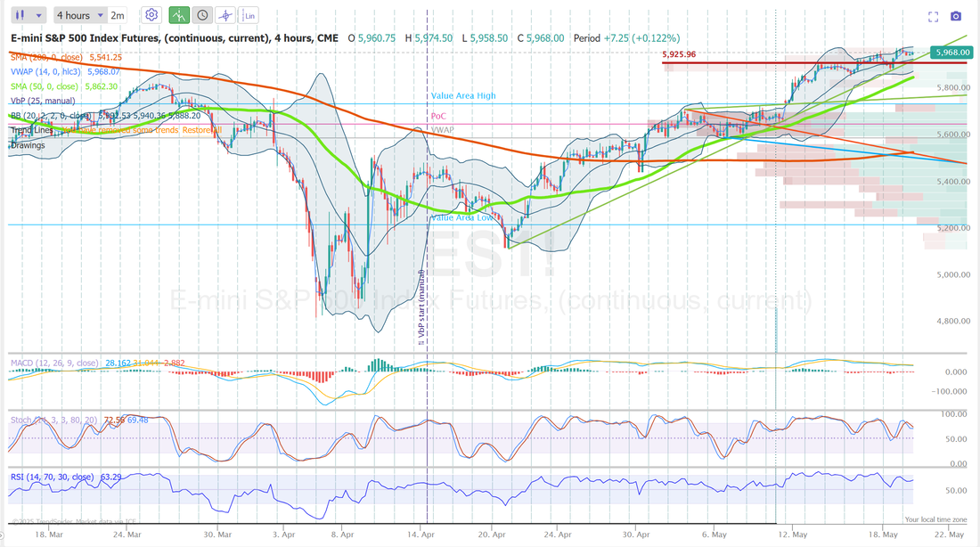
Task: Click the VbP (25, manual) indicator label
Action: click(x=43, y=101)
